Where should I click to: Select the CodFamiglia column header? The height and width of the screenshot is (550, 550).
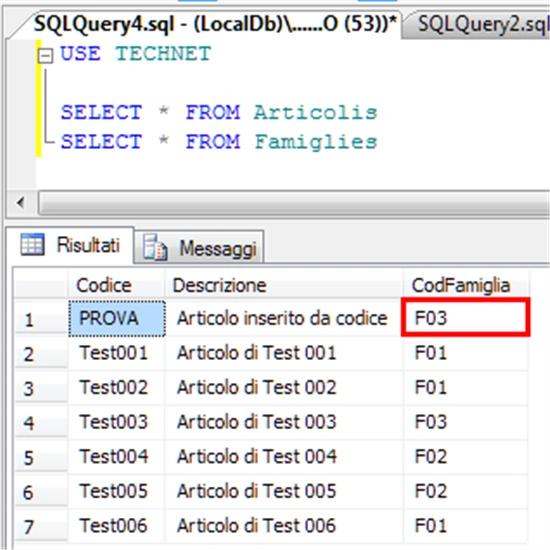(466, 285)
